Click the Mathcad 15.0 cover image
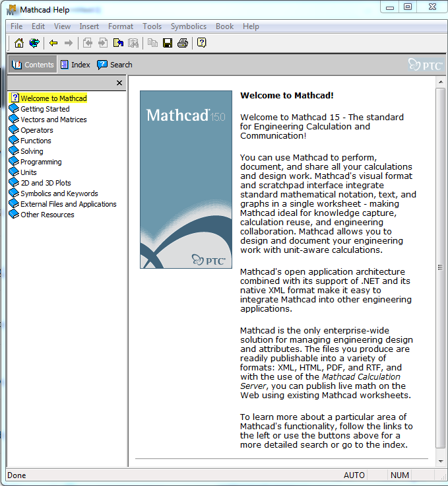Screen dimensions: 448x486 (186, 179)
